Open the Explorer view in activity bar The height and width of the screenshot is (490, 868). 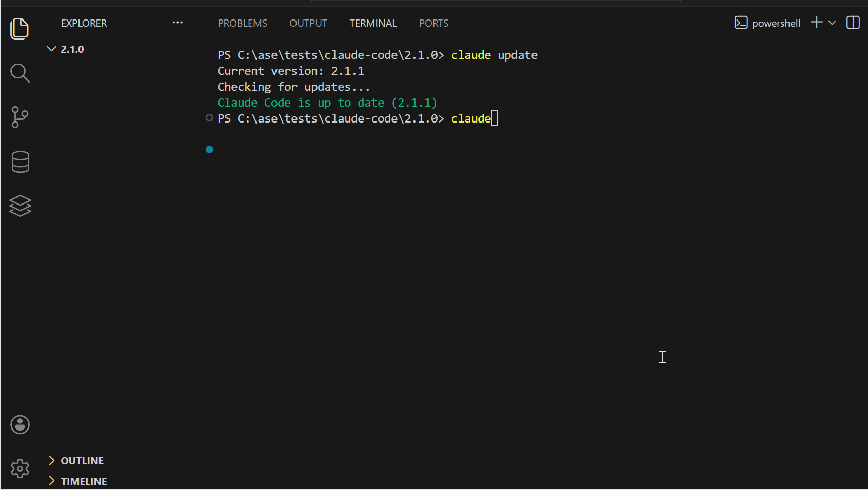(x=20, y=29)
